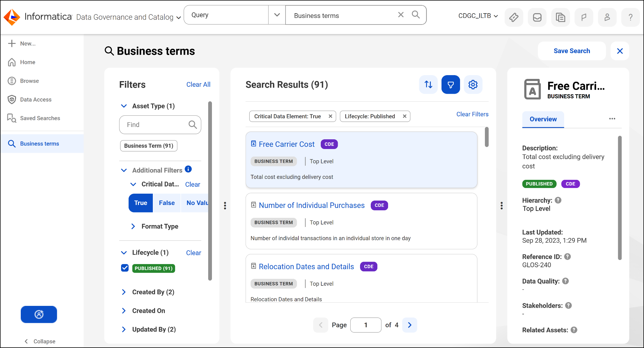The image size is (644, 348).
Task: Collapse the Additional Filters section
Action: [x=124, y=170]
